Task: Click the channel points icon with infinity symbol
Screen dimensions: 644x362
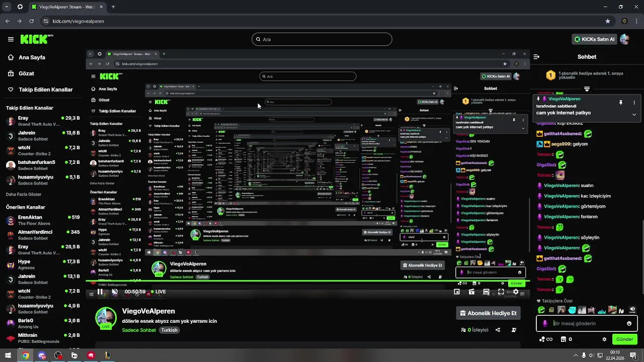Action: (x=546, y=339)
